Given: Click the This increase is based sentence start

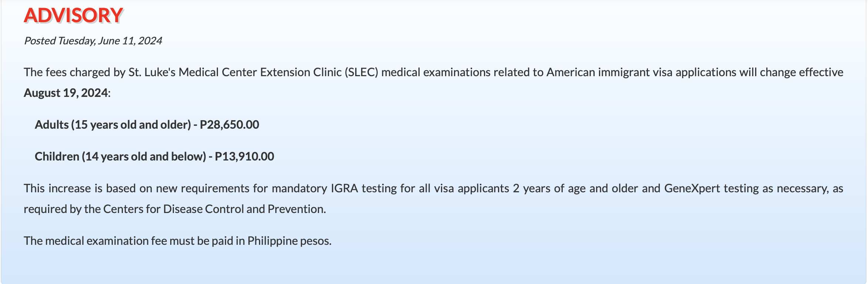Looking at the screenshot, I should tap(80, 188).
